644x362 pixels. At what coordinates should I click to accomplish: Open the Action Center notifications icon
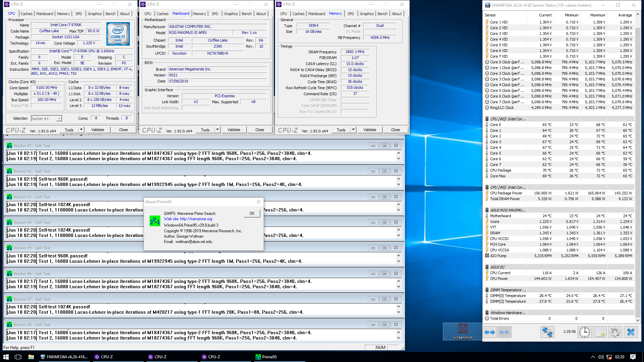(633, 357)
